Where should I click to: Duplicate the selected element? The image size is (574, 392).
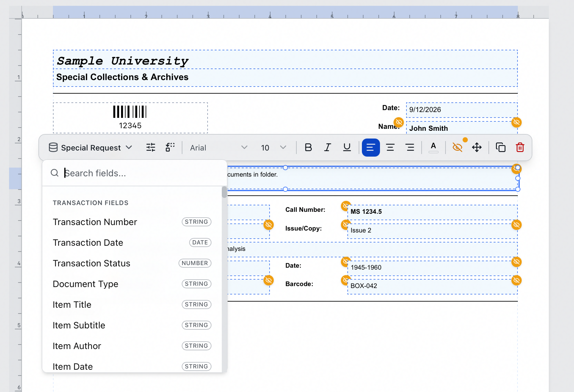click(501, 148)
